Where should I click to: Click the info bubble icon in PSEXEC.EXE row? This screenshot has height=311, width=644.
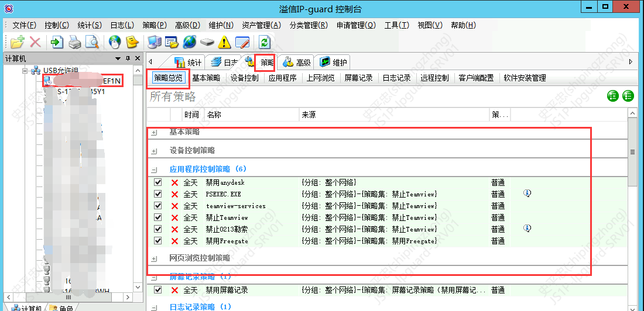(527, 193)
